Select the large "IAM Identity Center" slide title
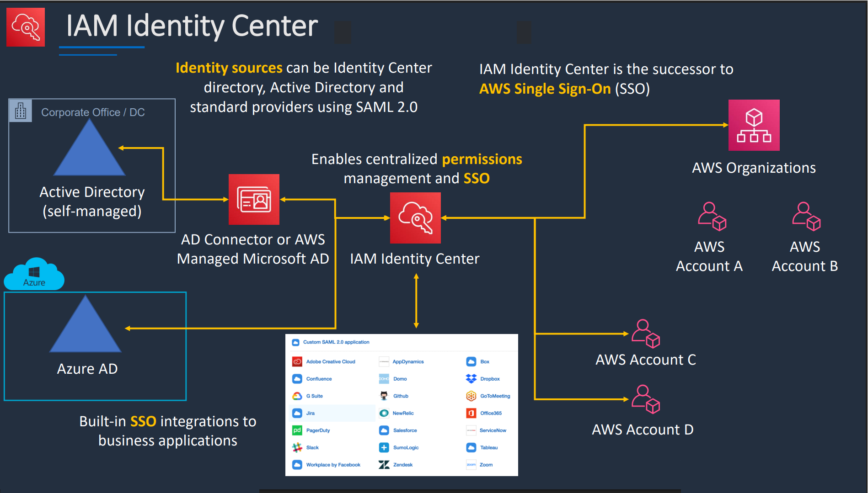The image size is (868, 493). [192, 26]
